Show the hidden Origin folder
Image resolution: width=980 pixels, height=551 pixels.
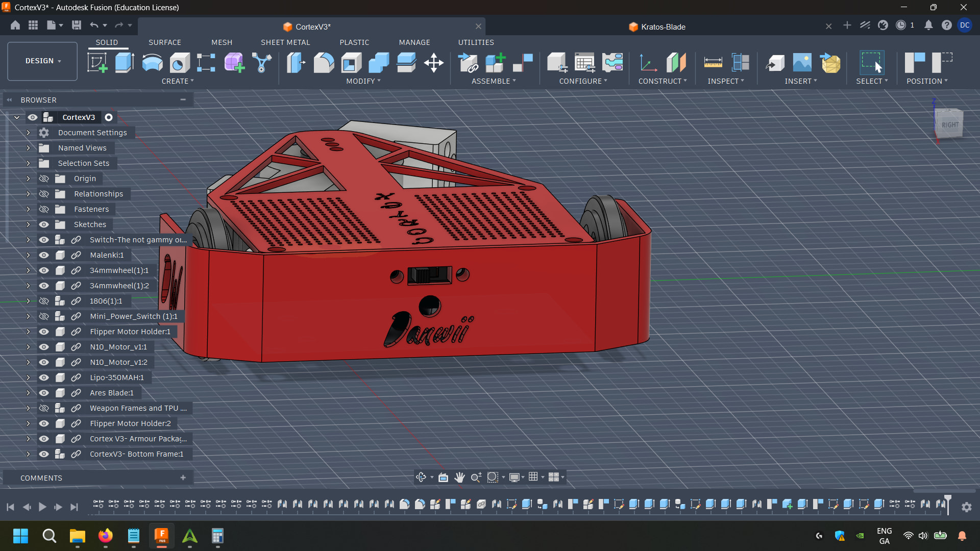44,179
